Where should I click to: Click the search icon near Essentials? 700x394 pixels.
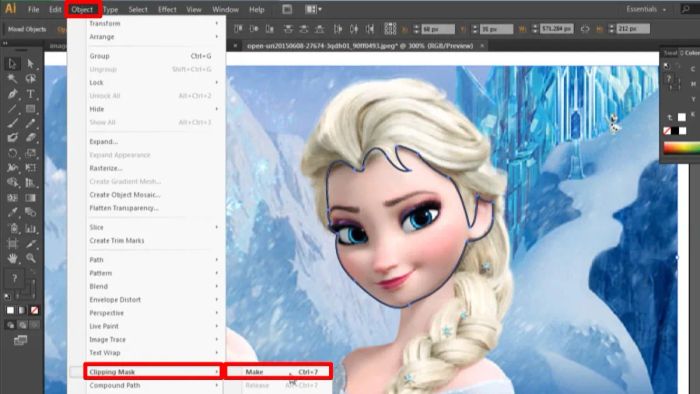click(686, 9)
